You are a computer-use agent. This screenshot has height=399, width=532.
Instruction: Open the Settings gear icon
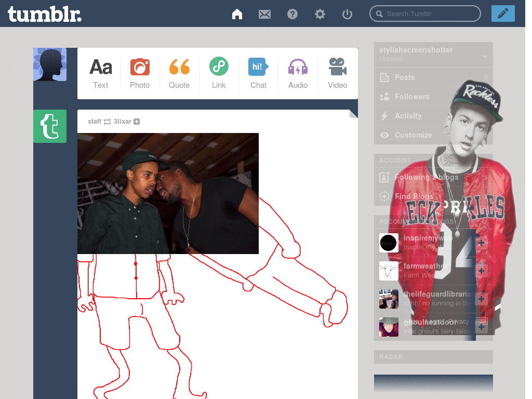[320, 14]
